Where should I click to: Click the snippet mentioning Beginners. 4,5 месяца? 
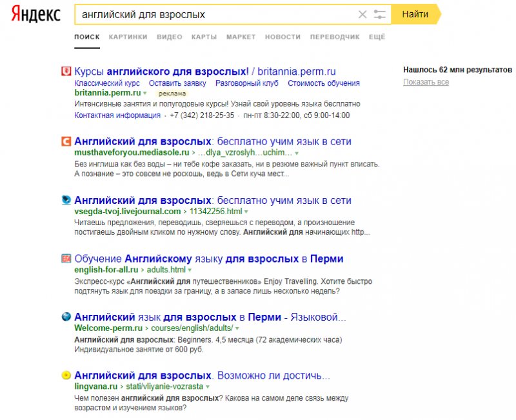point(208,345)
